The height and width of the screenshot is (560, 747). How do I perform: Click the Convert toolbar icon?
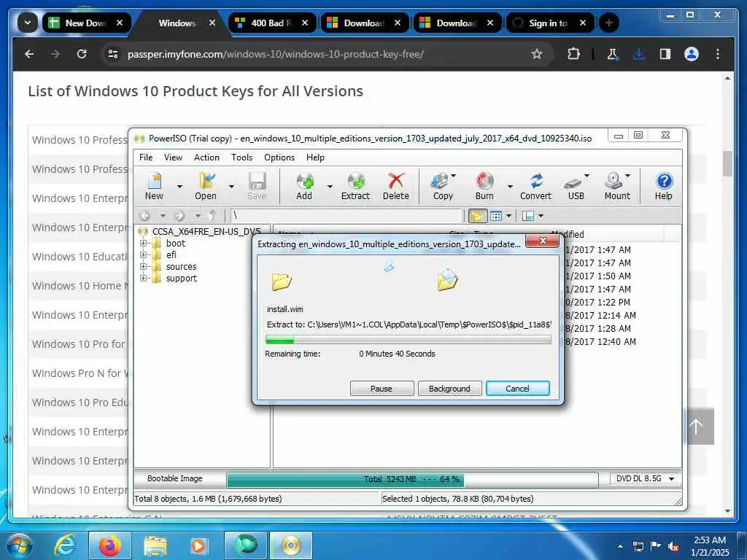coord(536,186)
